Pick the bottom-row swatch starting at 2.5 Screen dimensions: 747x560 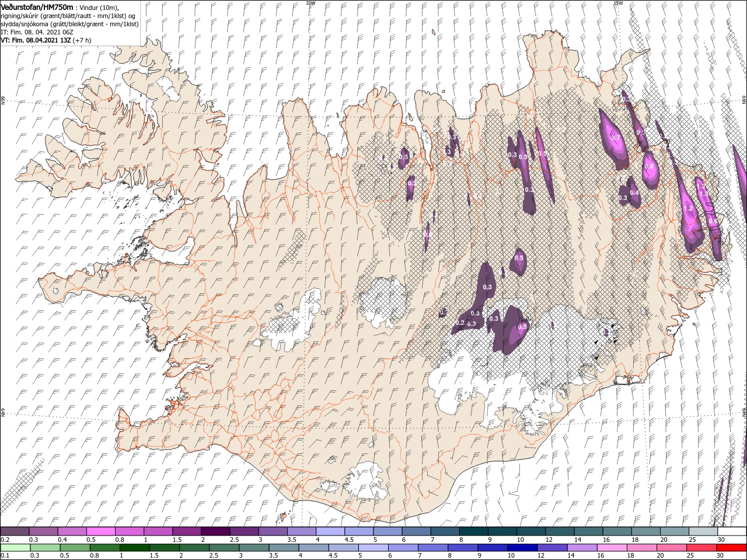[x=224, y=548]
